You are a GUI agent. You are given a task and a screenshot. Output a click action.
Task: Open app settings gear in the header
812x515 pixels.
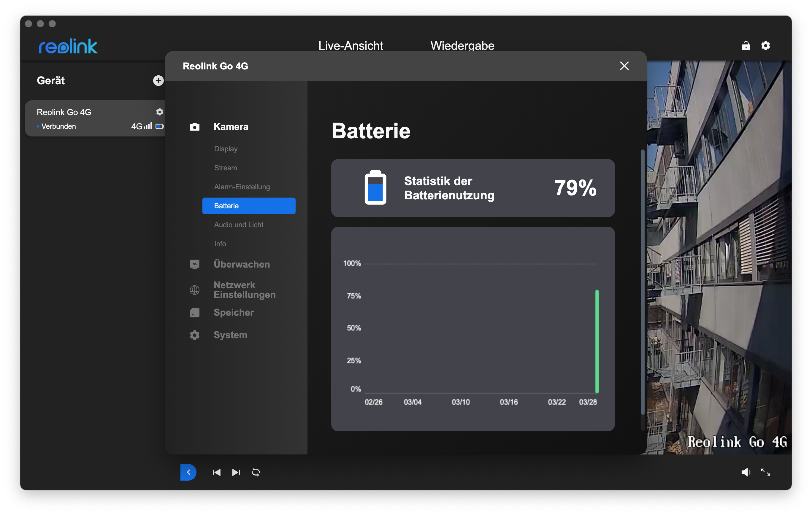click(765, 45)
